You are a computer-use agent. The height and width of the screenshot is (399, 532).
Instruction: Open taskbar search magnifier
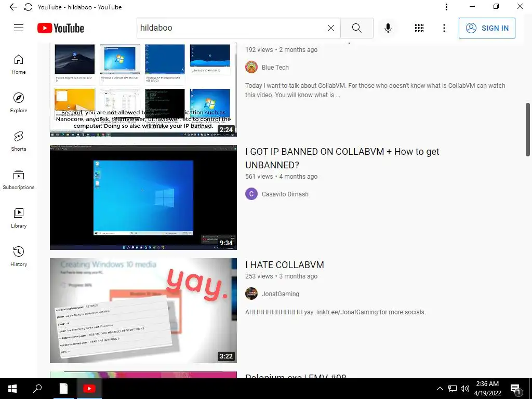point(37,389)
